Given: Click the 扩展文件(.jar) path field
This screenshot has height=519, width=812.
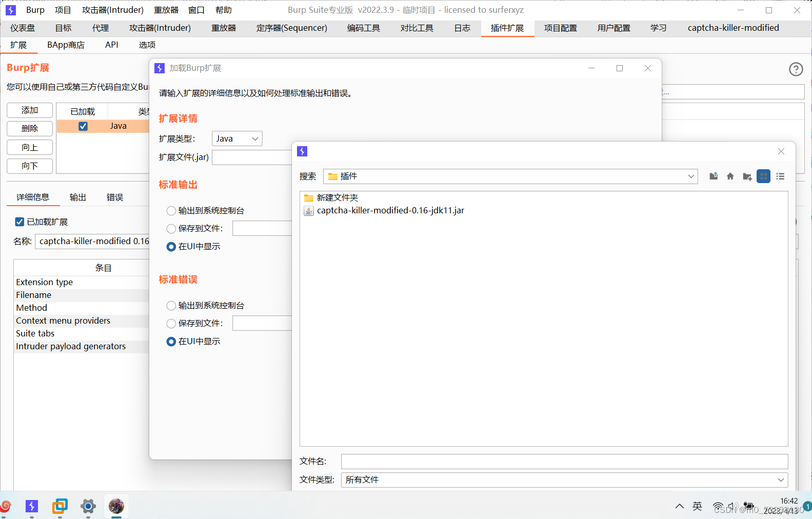Looking at the screenshot, I should [x=252, y=157].
